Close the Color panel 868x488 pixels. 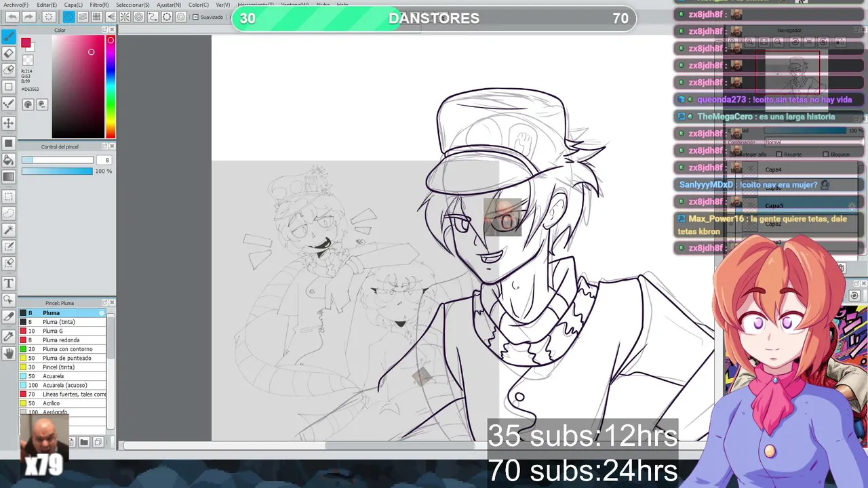click(x=112, y=30)
